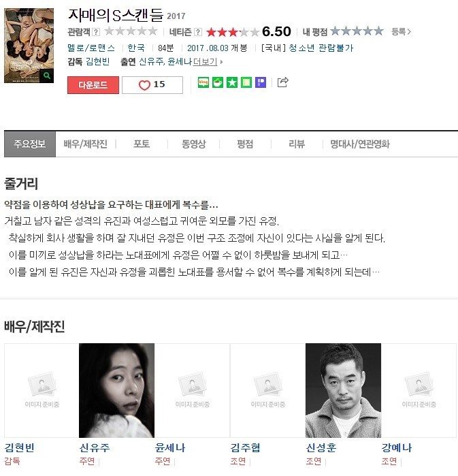Viewport: 458px width, 476px height.
Task: Click the purple Polaris share icon
Action: click(261, 82)
